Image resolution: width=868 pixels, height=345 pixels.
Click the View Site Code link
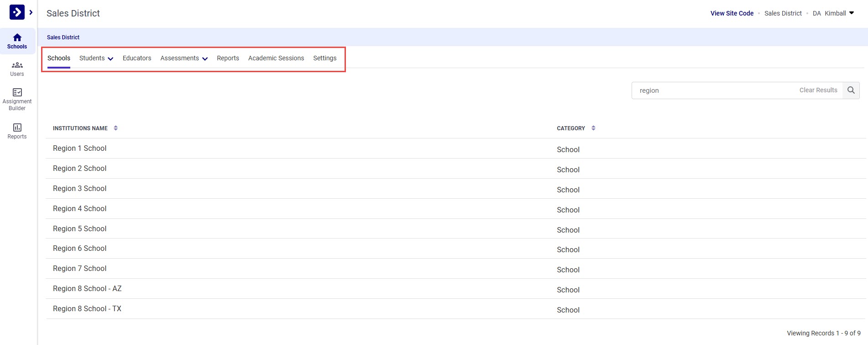point(732,13)
